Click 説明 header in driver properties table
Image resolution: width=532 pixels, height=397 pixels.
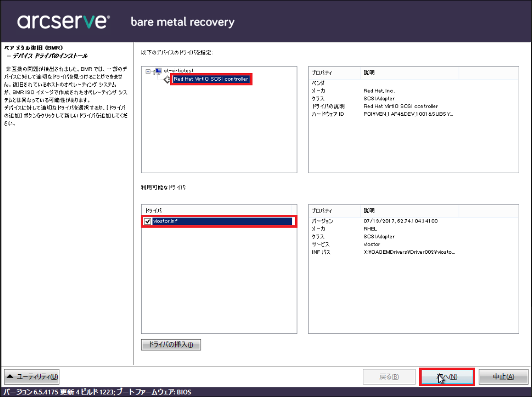(x=409, y=211)
